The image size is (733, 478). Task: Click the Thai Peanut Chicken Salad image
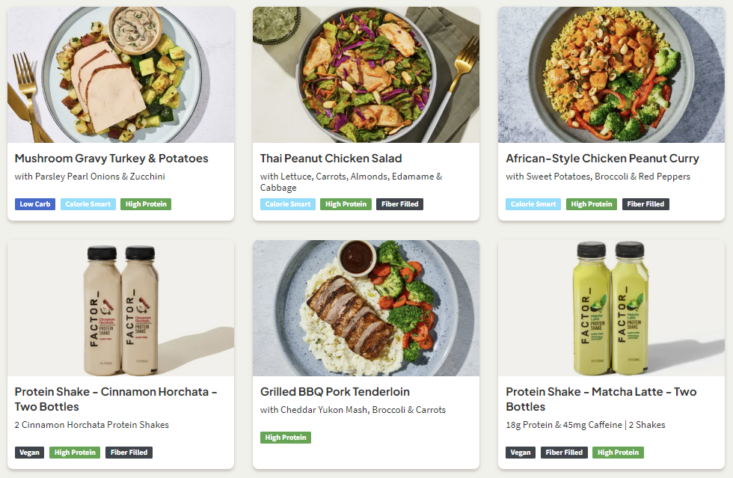366,75
